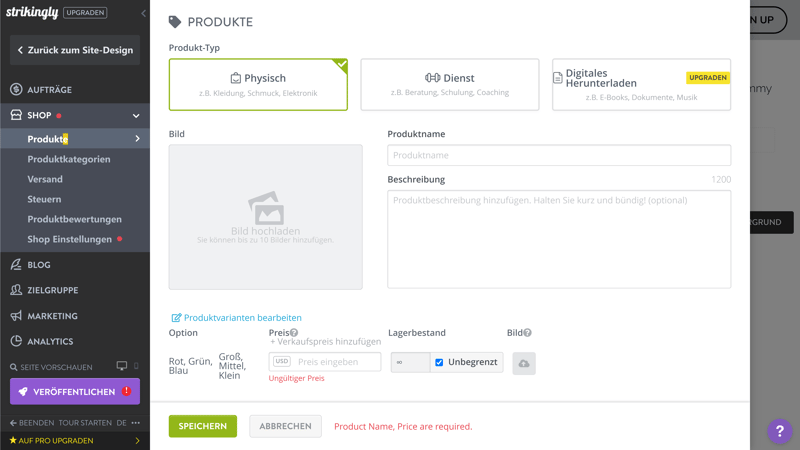This screenshot has width=800, height=450.
Task: Click the Produktname input field
Action: point(559,155)
